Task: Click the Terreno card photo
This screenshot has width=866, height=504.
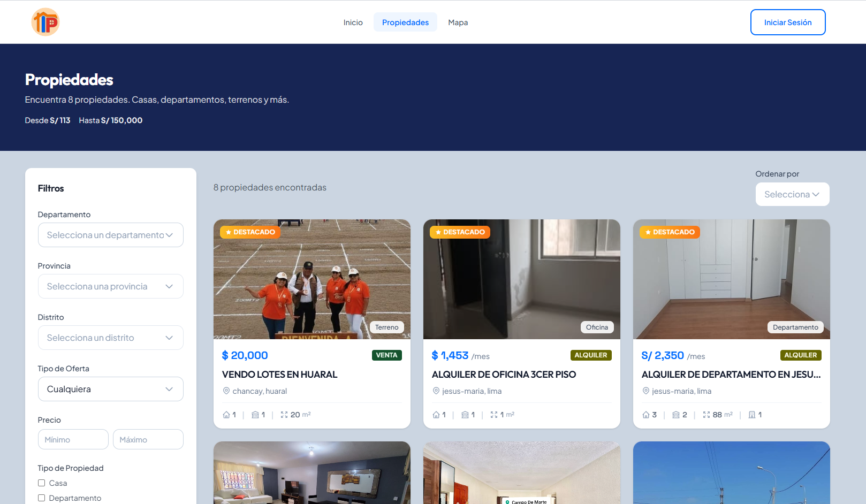Action: tap(312, 279)
